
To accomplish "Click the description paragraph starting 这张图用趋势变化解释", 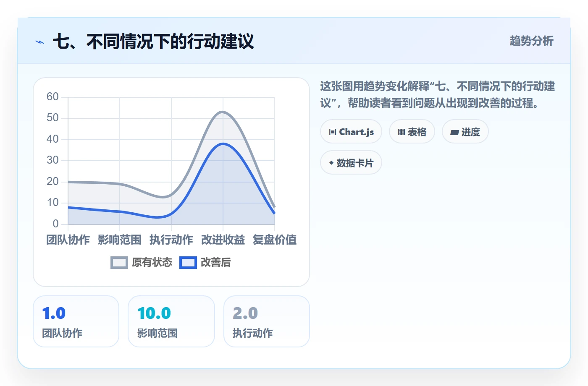I will tap(438, 95).
